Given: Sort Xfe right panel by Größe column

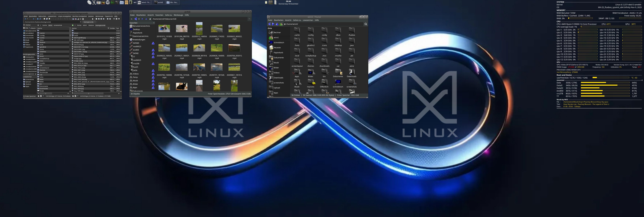Looking at the screenshot, I should coord(112,28).
